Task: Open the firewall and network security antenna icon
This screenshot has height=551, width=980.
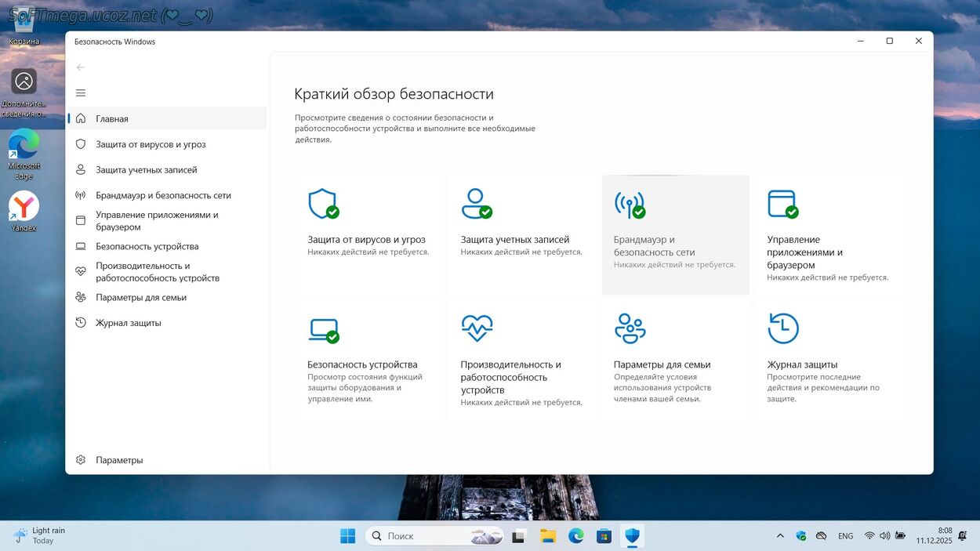Action: tap(629, 204)
